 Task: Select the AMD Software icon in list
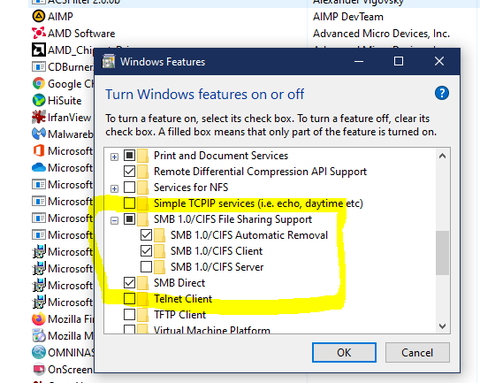(39, 33)
